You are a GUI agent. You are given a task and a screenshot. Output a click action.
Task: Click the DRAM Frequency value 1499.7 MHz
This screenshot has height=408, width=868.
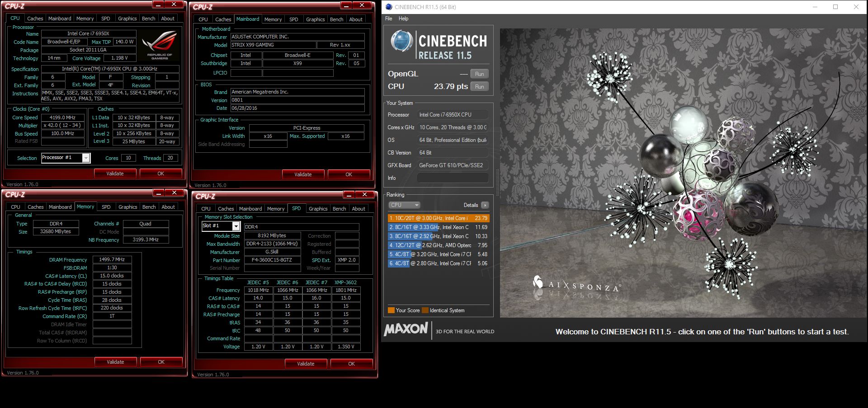tap(112, 260)
